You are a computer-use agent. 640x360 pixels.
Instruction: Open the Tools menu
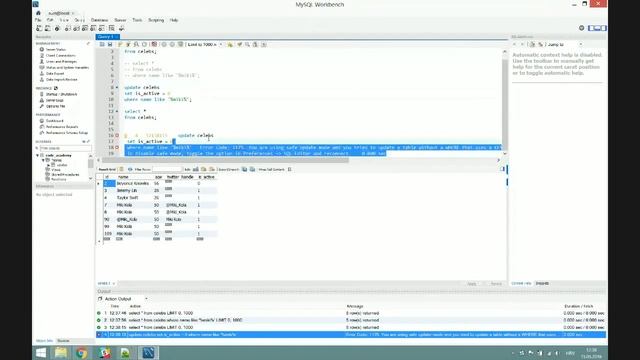137,20
